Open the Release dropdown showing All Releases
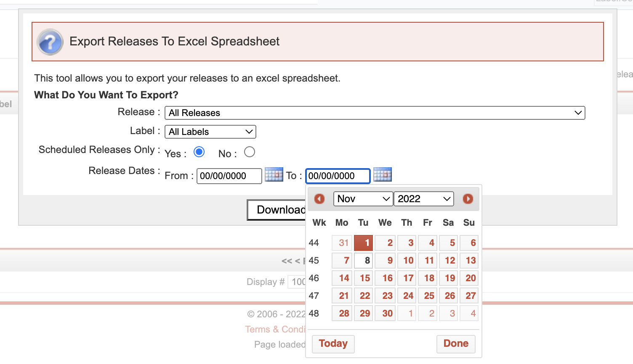The height and width of the screenshot is (364, 633). [x=375, y=113]
